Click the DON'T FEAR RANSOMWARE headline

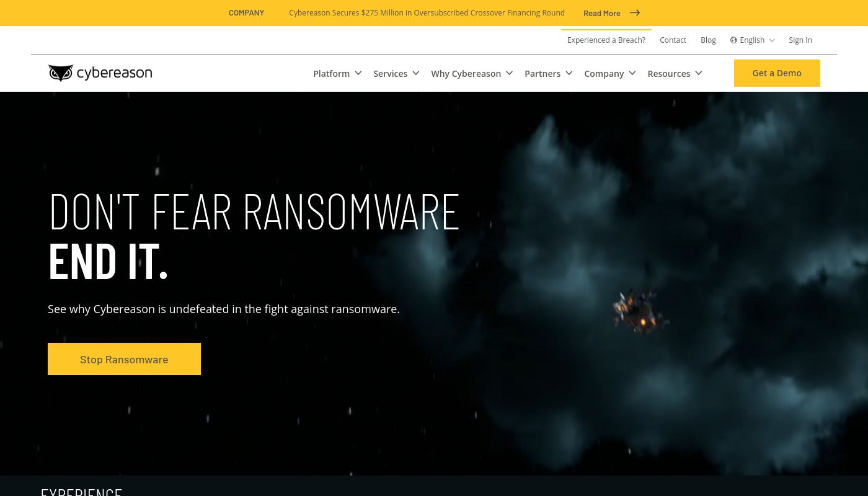[x=254, y=211]
